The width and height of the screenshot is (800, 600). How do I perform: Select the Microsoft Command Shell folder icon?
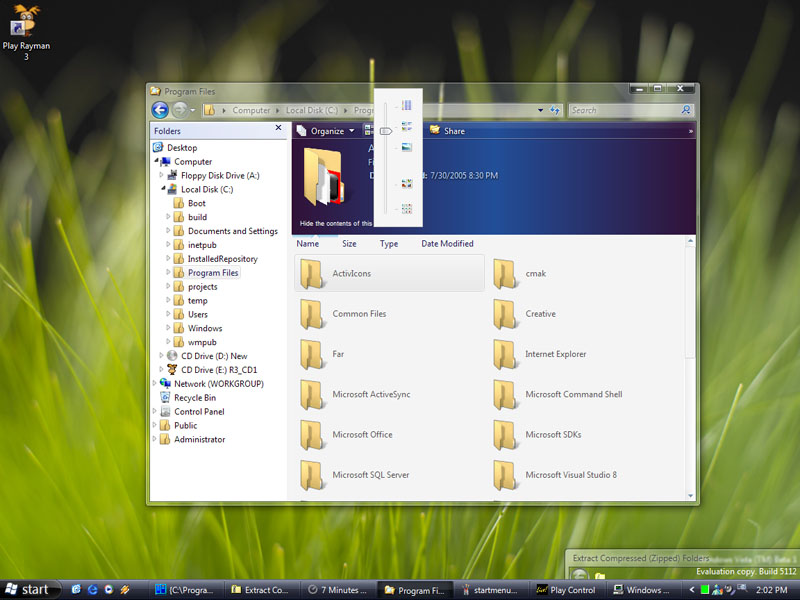tap(505, 394)
